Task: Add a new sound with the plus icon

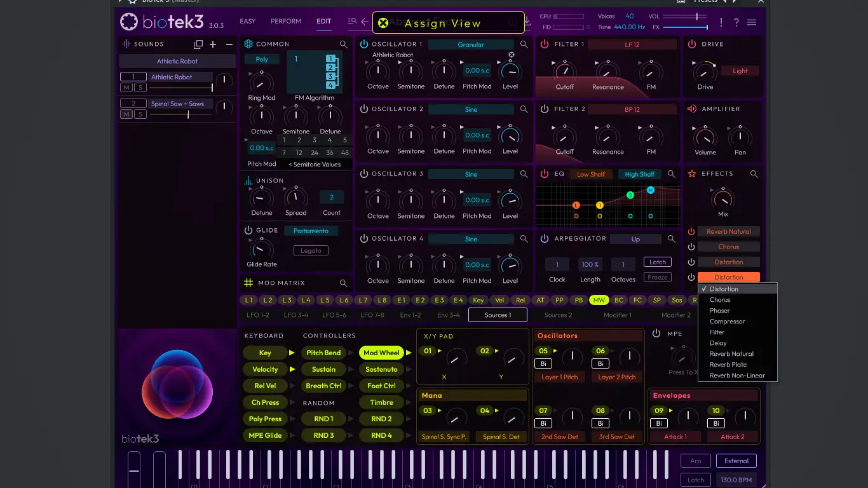Action: point(213,44)
